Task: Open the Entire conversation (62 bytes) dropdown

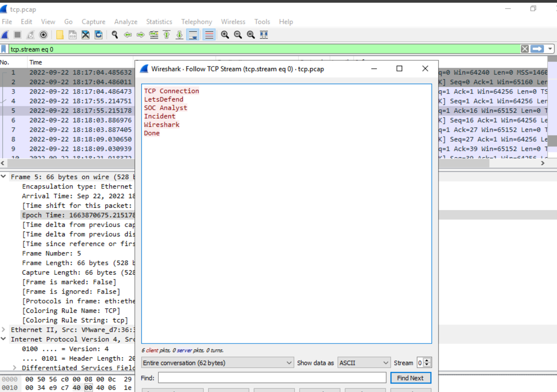Action: [218, 363]
